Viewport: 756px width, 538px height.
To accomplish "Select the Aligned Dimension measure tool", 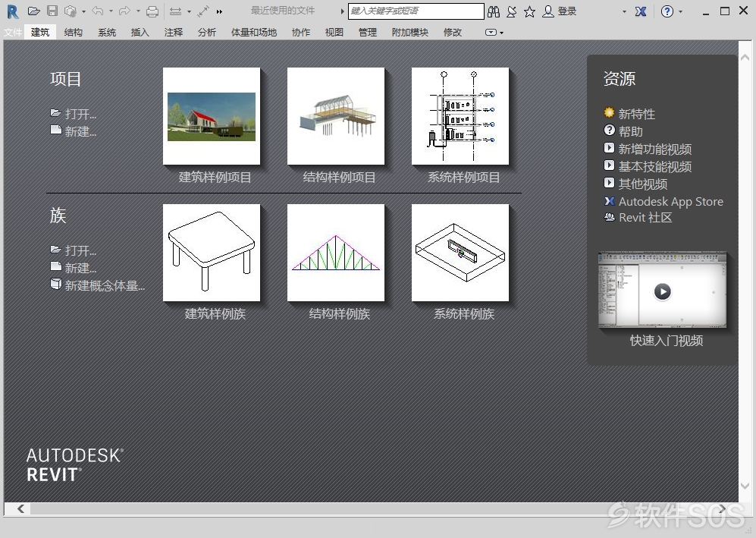I will pos(175,11).
